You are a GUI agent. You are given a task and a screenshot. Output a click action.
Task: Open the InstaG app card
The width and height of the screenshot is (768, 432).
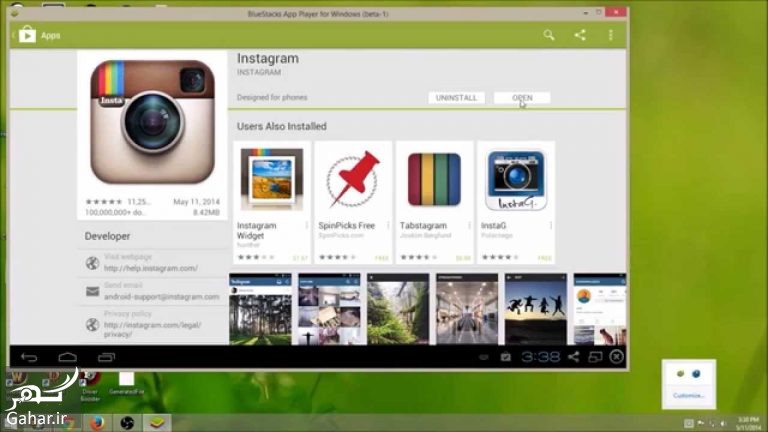[x=516, y=203]
